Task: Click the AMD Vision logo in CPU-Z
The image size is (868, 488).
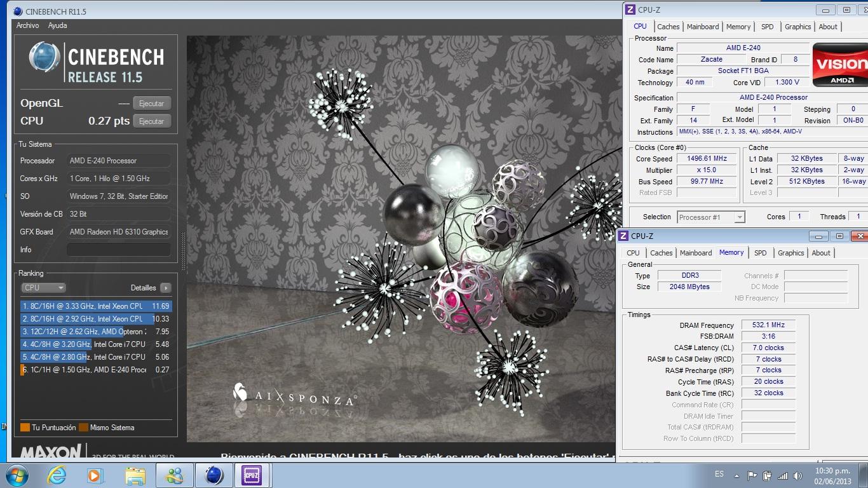Action: click(x=840, y=65)
